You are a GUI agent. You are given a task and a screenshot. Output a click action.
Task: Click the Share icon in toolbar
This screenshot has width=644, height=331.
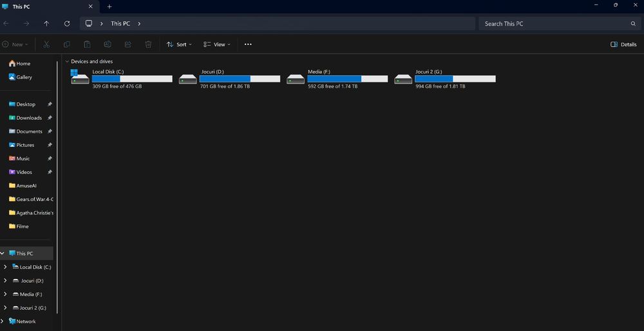click(128, 44)
